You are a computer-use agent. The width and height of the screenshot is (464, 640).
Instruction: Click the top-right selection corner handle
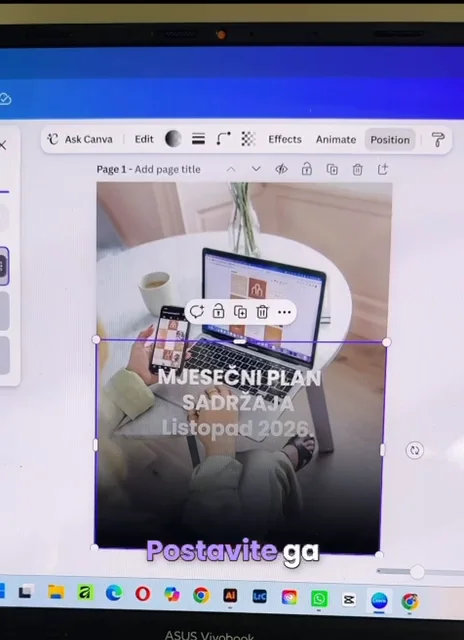(386, 342)
